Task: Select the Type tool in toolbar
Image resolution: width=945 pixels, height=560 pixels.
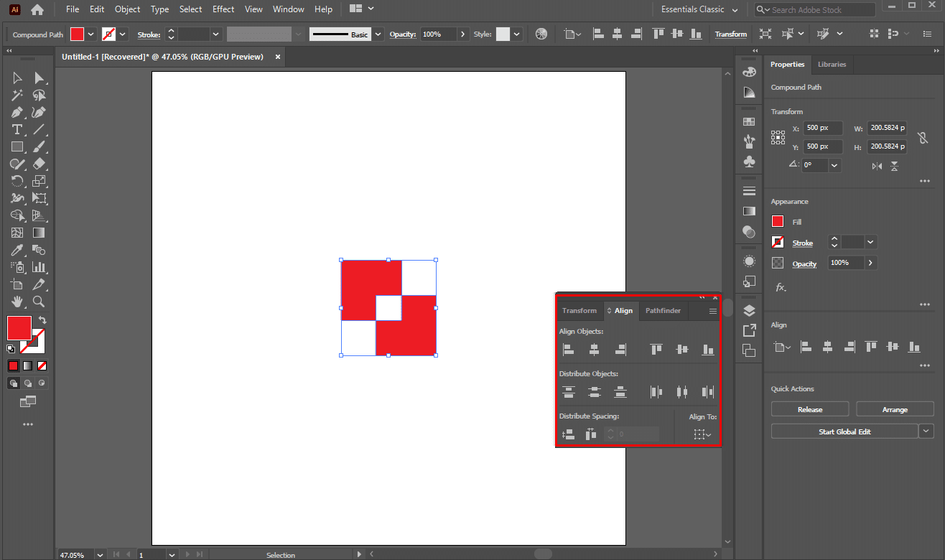Action: (x=17, y=129)
